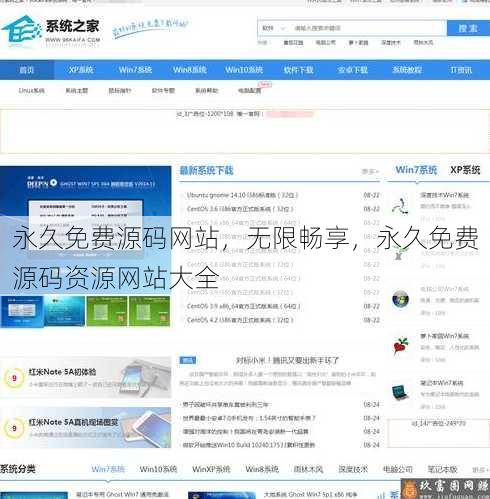Open 系统教程 in the main navigation
This screenshot has height=499, width=490.
tap(407, 70)
